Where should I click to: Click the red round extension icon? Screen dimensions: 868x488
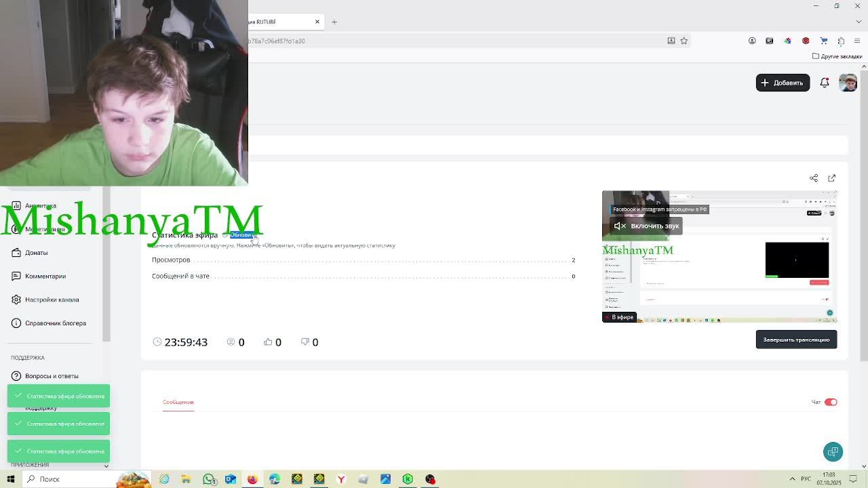pos(806,41)
